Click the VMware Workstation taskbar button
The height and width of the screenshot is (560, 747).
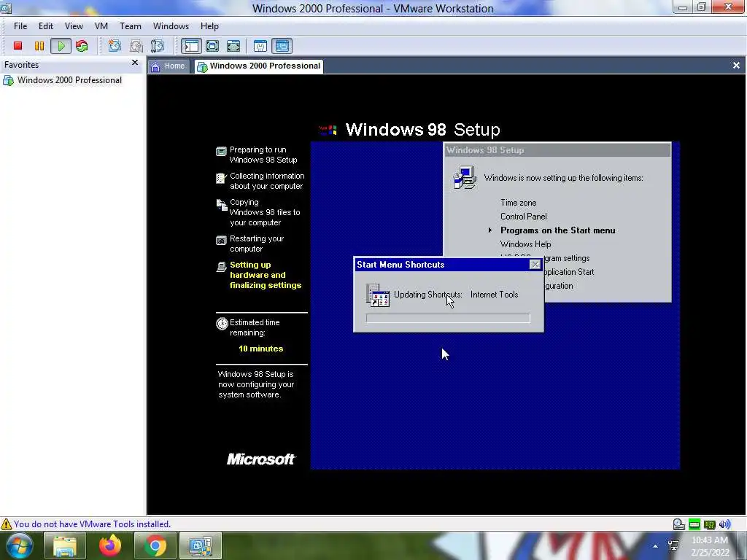[x=201, y=546]
